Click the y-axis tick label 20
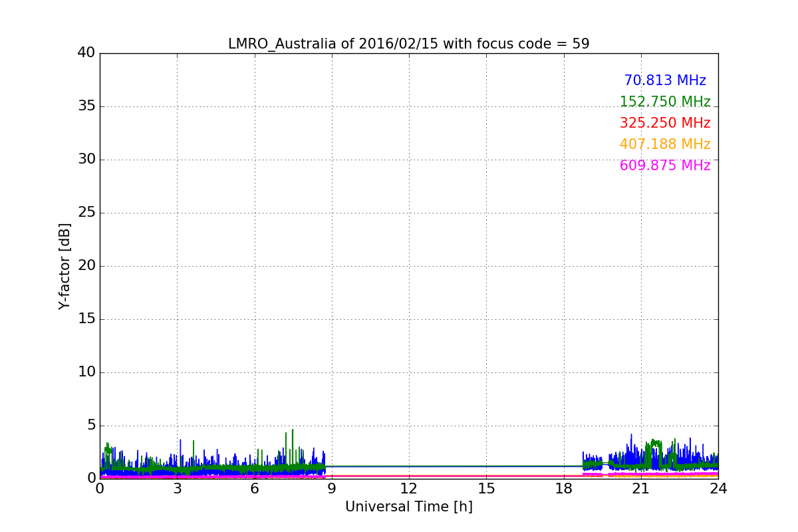Image resolution: width=798 pixels, height=532 pixels. click(x=86, y=266)
